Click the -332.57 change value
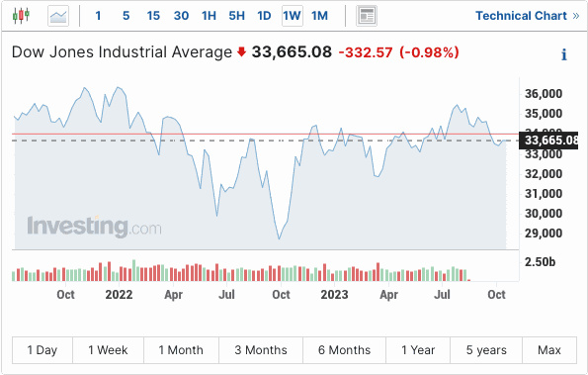 point(366,52)
